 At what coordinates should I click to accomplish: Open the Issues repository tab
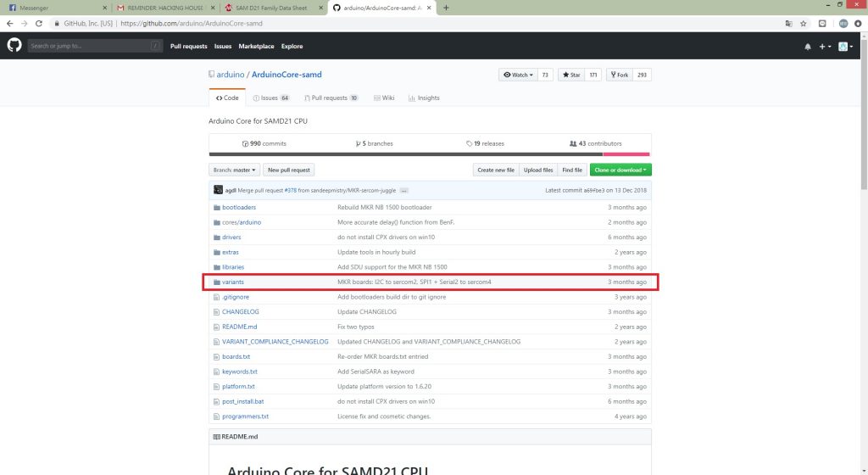click(271, 98)
